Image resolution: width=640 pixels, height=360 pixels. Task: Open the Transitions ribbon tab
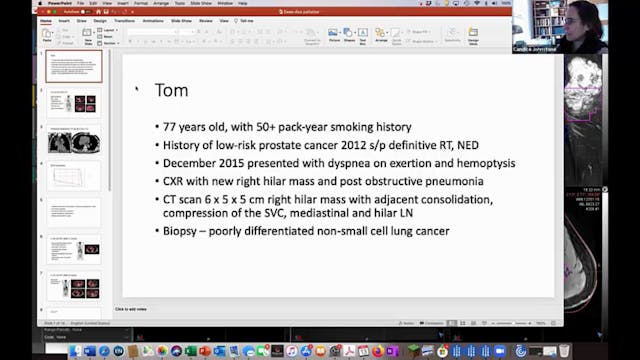tap(124, 20)
